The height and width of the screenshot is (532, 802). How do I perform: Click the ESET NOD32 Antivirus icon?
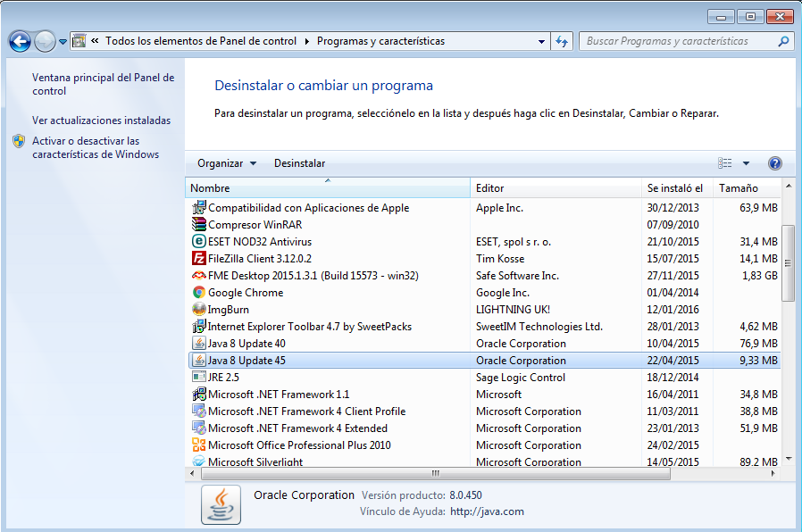199,242
